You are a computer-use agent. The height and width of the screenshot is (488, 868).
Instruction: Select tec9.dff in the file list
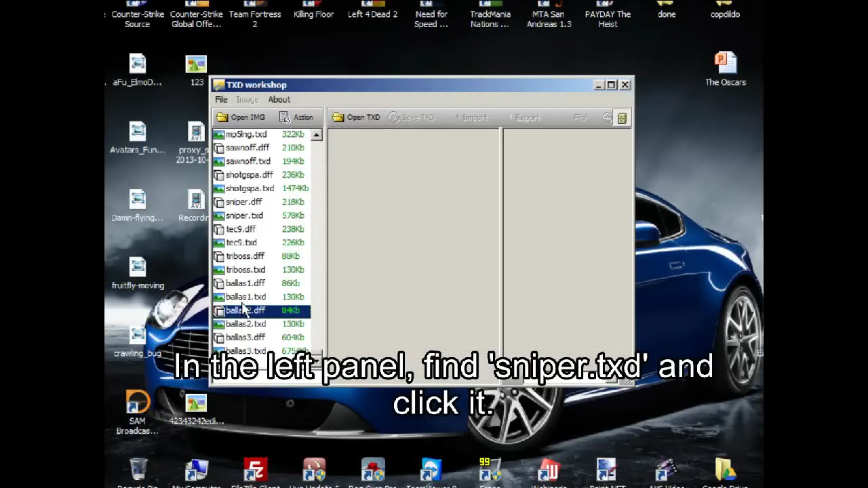pos(262,229)
